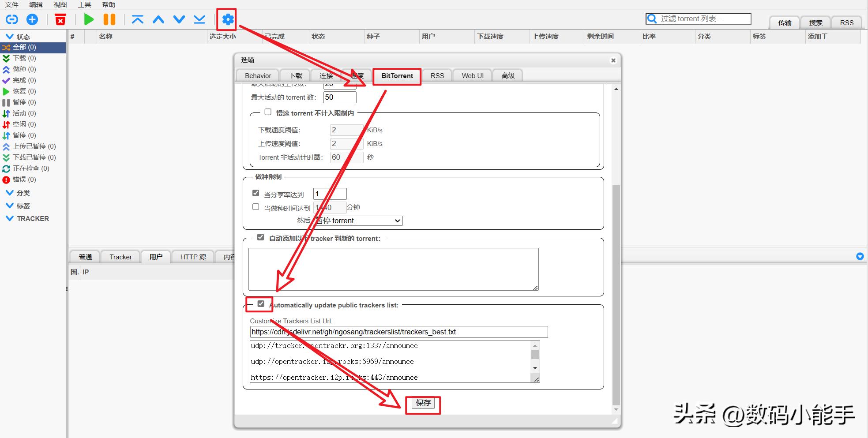Move torrent to top of queue
868x438 pixels.
(x=138, y=19)
